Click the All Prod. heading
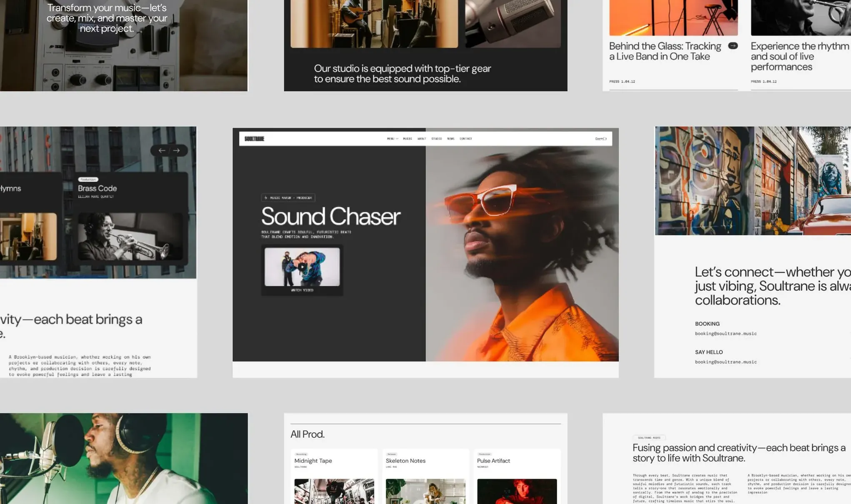Viewport: 851px width, 504px height. pyautogui.click(x=307, y=434)
